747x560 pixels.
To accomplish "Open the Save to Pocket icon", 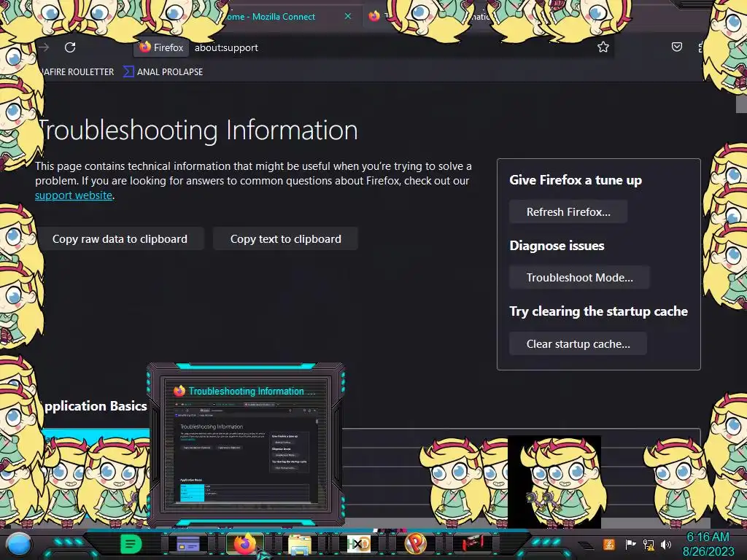I will [676, 47].
